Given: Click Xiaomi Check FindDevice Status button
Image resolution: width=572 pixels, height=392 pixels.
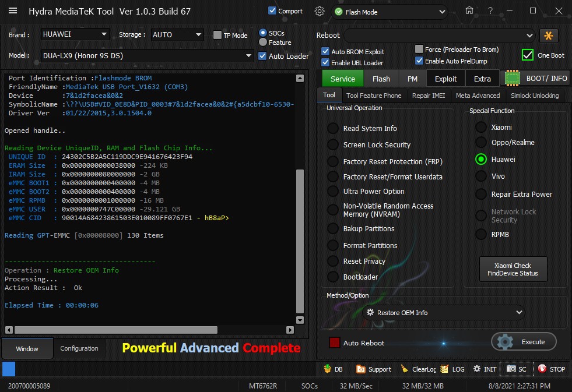Looking at the screenshot, I should 513,269.
